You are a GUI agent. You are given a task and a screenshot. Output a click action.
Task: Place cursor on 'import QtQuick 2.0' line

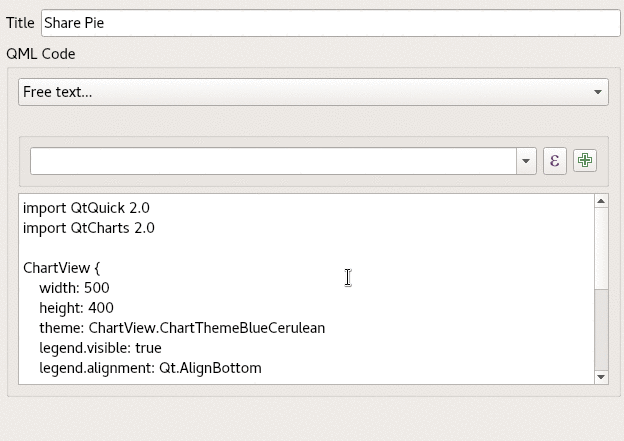86,208
